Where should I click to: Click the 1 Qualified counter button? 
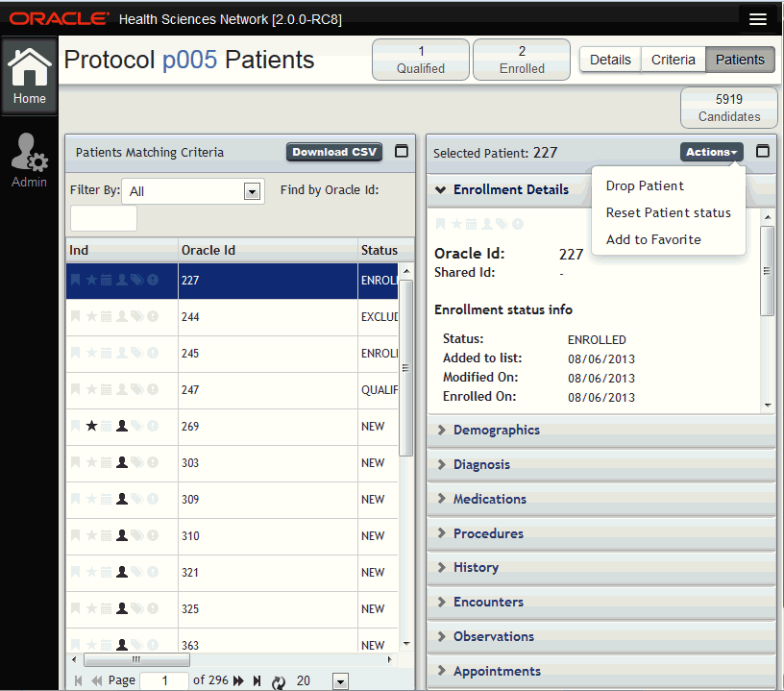point(421,60)
